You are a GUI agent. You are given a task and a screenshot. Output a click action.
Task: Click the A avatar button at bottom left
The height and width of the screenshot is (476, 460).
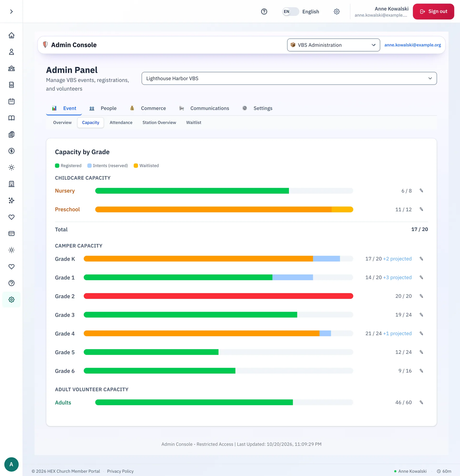(11, 464)
